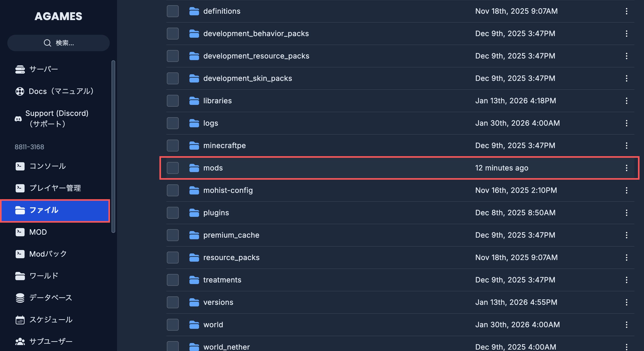
Task: Click the sub-users people icon
Action: pos(20,341)
